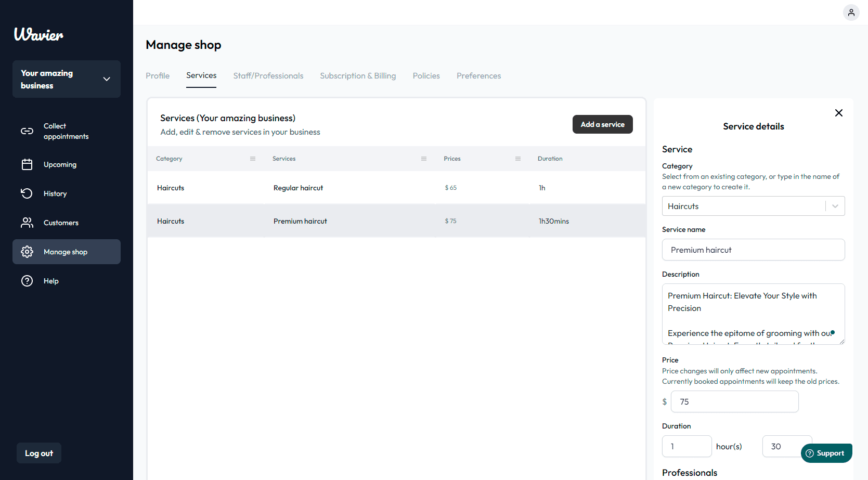Click the Collect appointments link icon
Viewport: 868px width, 480px height.
click(x=27, y=131)
